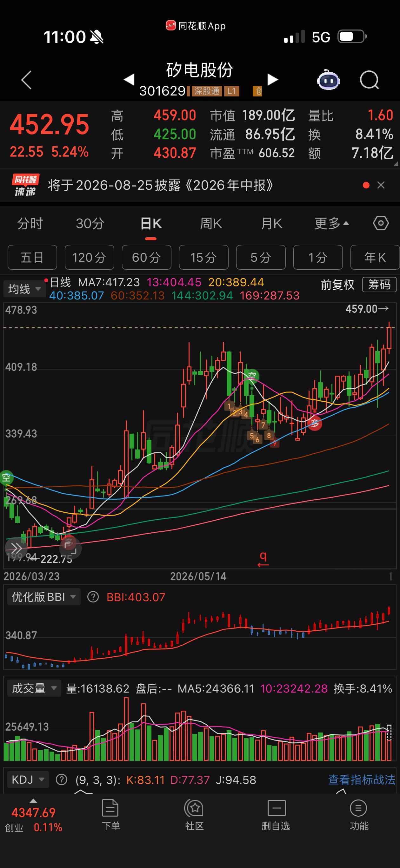Screen dimensions: 400x868
Task: Open the 成交量 indicator dropdown
Action: point(34,688)
